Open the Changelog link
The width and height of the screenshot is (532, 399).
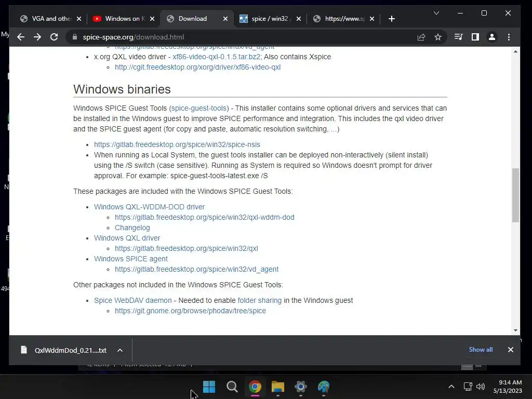click(x=132, y=228)
